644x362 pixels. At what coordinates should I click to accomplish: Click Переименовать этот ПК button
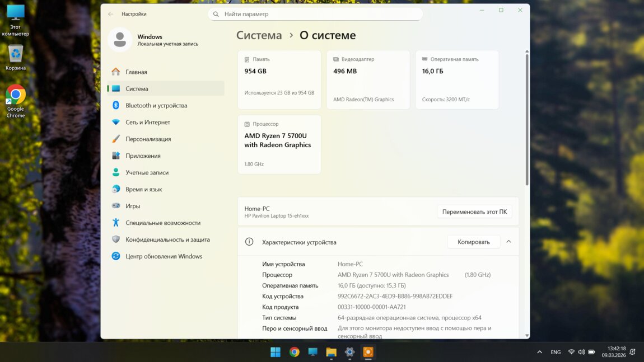(x=474, y=212)
